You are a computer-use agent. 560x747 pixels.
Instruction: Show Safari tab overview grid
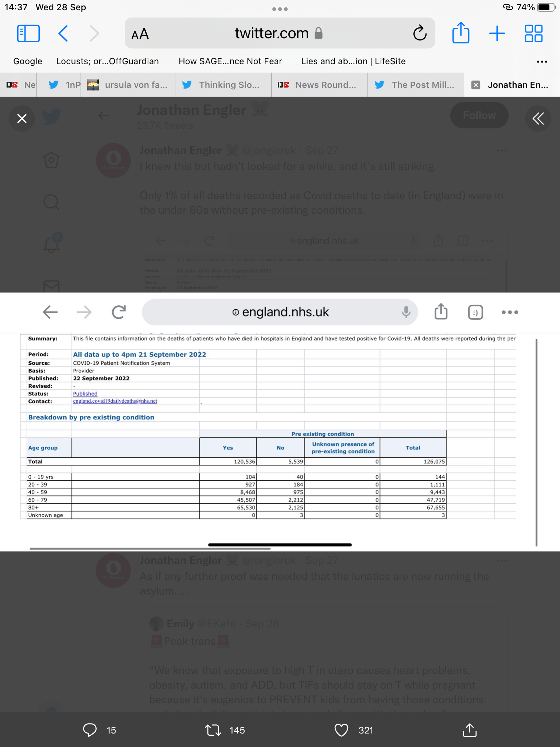coord(533,34)
